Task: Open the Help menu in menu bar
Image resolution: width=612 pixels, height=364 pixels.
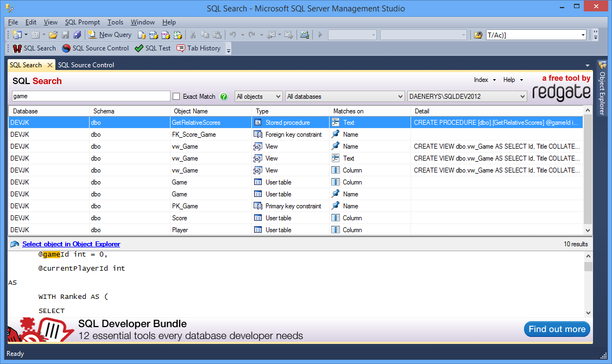Action: tap(169, 22)
